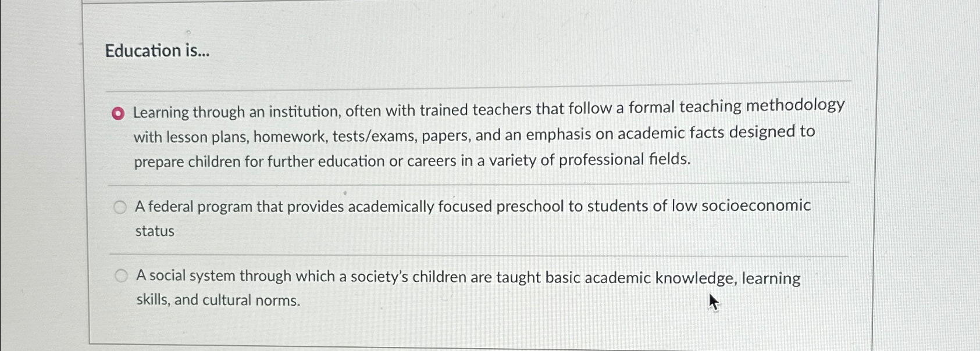Click the selected 'Learning through an institution' radio button
Image resolution: width=980 pixels, height=351 pixels.
[x=119, y=112]
